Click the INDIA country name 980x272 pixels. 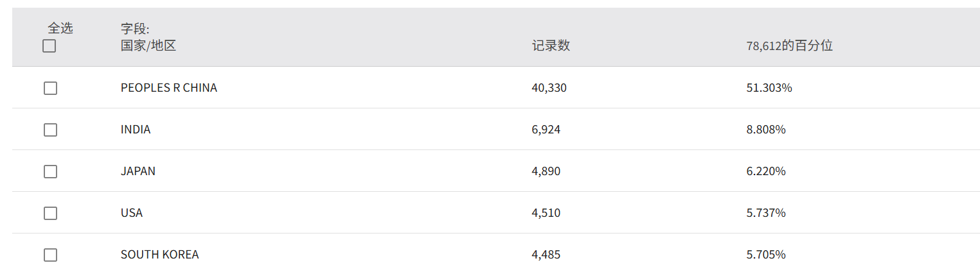136,130
